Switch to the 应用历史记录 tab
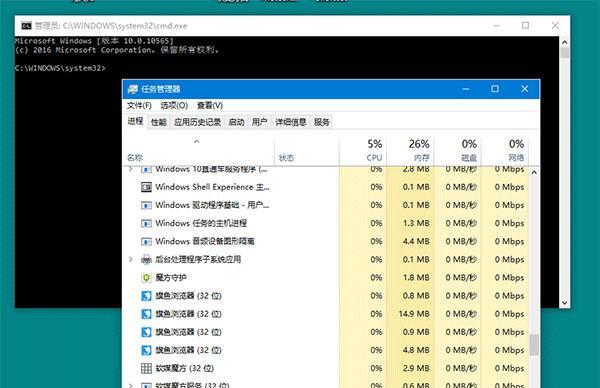This screenshot has width=600, height=388. click(x=197, y=122)
